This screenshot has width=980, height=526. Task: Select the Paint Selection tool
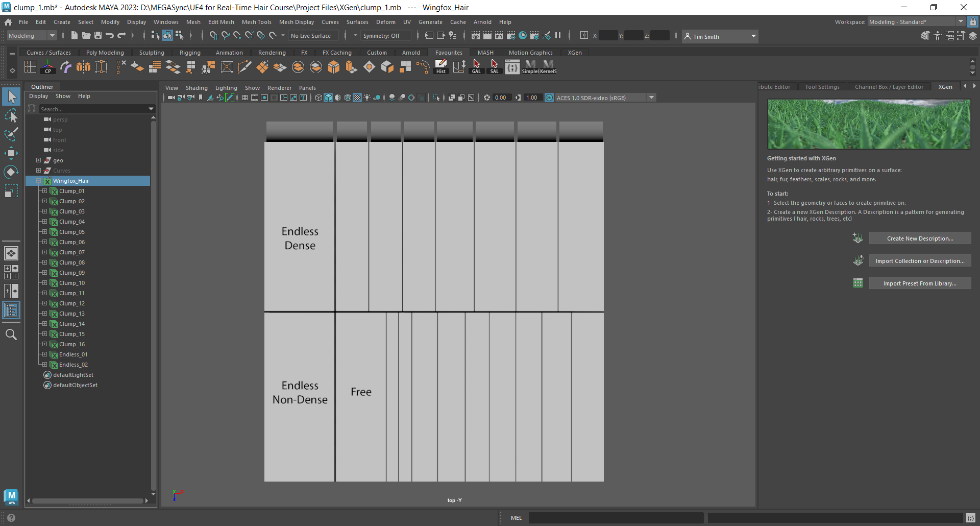pos(11,134)
